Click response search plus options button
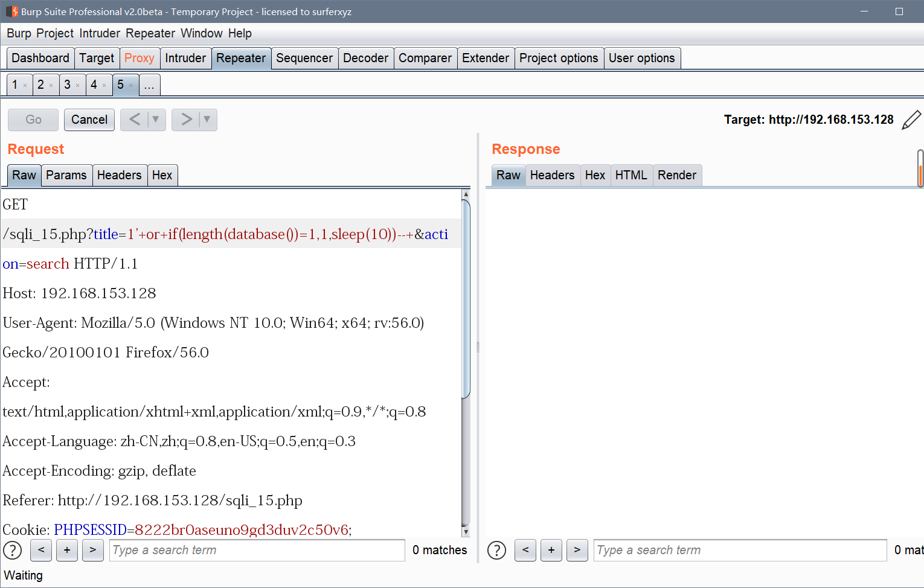The image size is (924, 588). click(551, 550)
